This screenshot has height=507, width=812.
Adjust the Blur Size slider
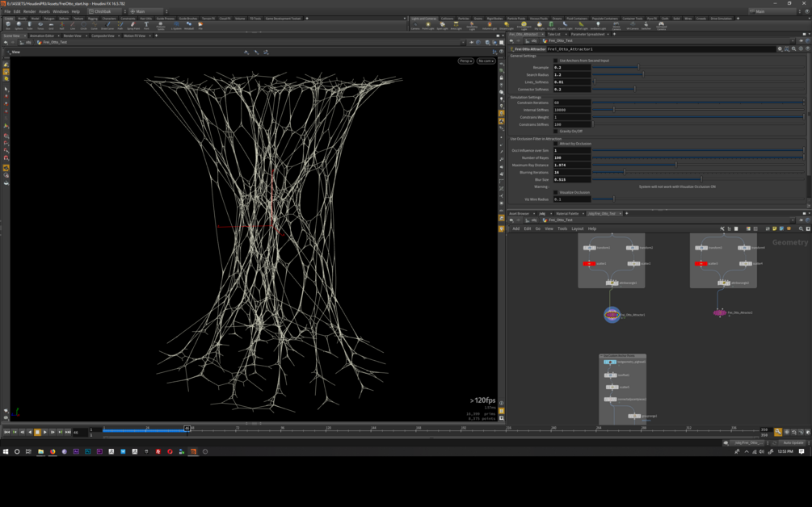700,179
